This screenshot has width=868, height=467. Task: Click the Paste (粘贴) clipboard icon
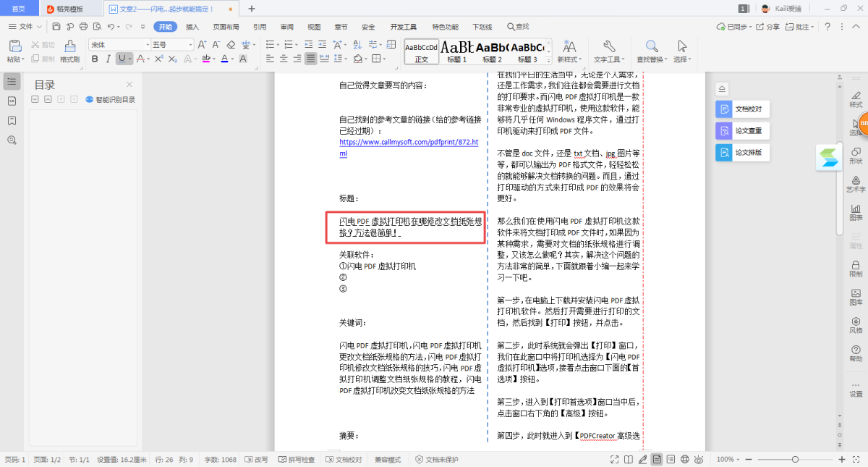(x=14, y=47)
